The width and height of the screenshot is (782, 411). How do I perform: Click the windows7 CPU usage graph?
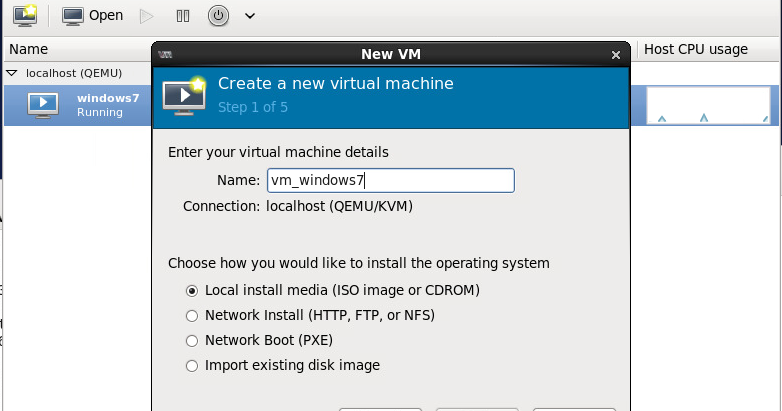709,105
